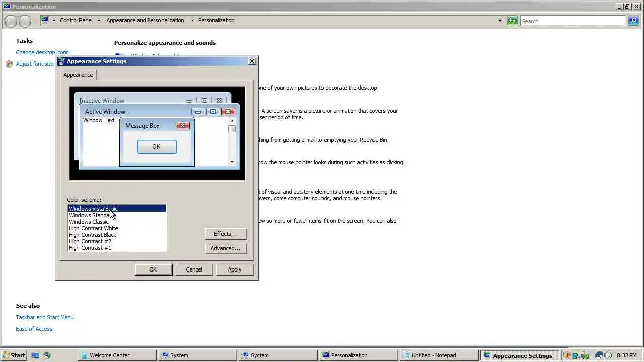Focus the Search input field

(573, 21)
